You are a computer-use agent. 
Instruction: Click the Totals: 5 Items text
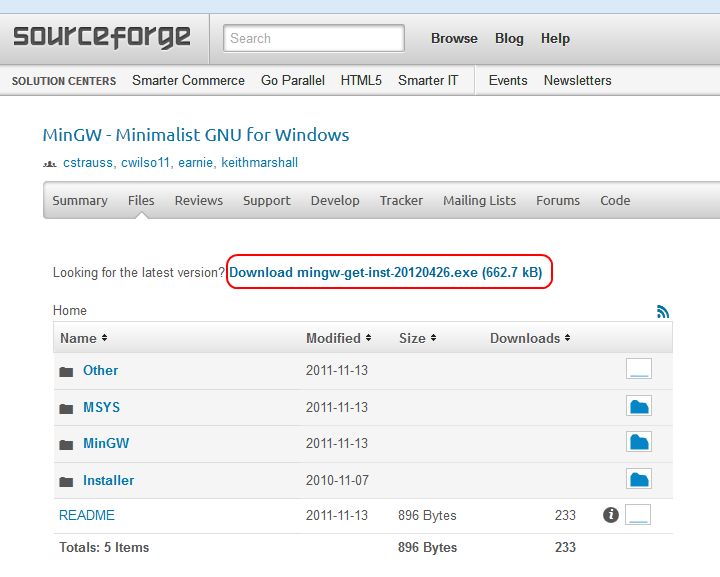(104, 547)
